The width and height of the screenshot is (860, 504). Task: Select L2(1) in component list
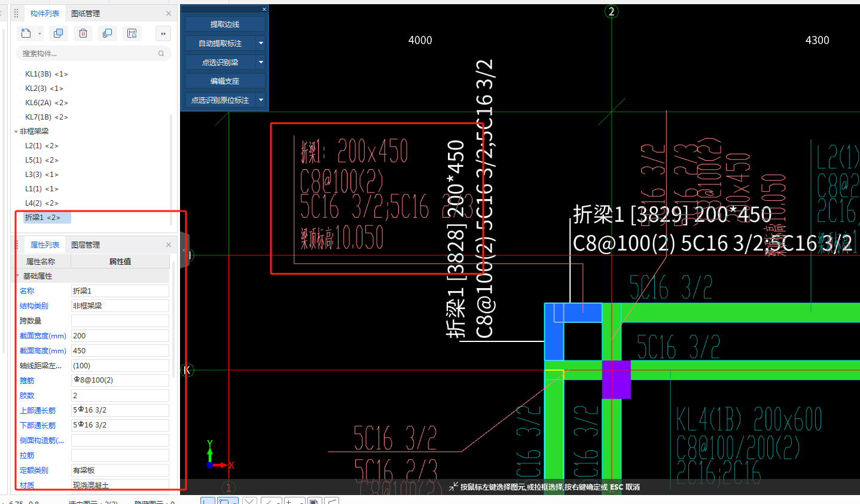point(42,146)
